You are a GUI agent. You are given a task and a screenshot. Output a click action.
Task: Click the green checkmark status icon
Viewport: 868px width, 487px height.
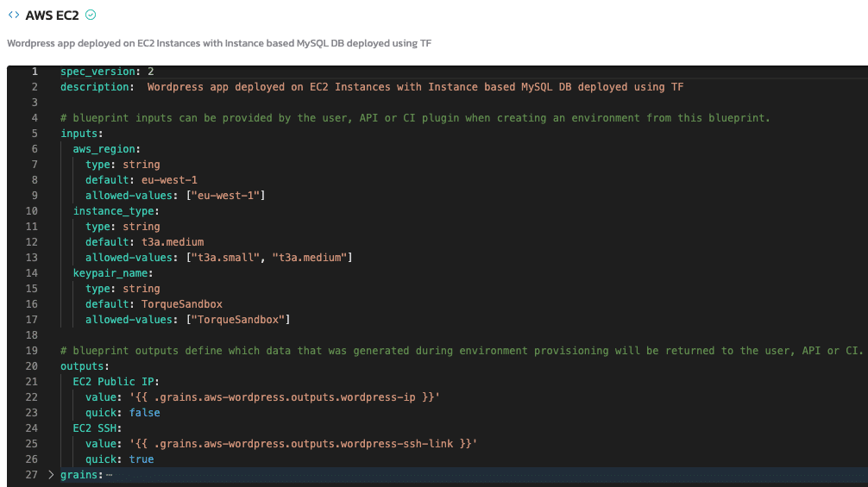coord(91,15)
